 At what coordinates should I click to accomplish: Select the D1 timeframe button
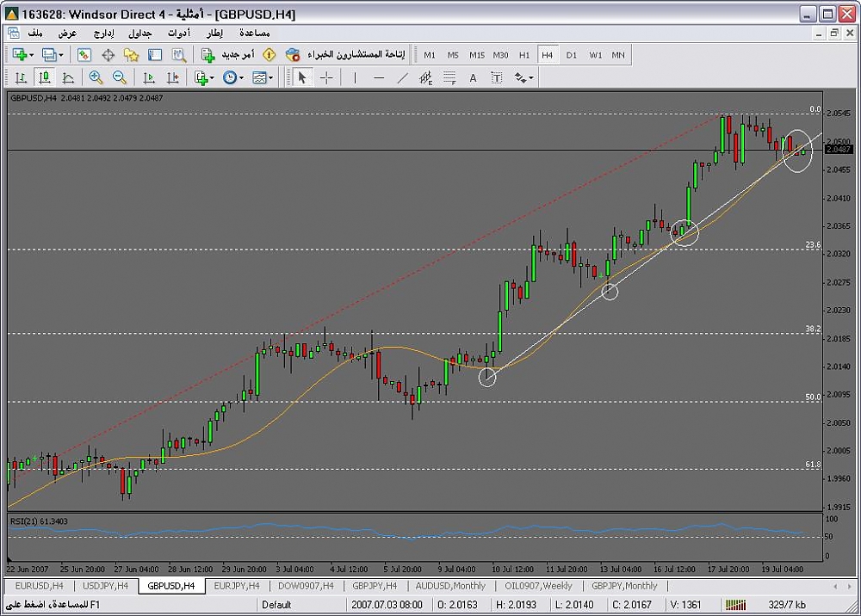(x=572, y=54)
